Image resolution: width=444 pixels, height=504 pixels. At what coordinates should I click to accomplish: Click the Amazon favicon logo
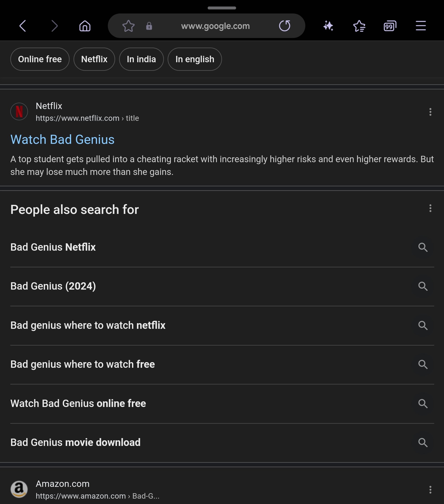[x=19, y=489]
